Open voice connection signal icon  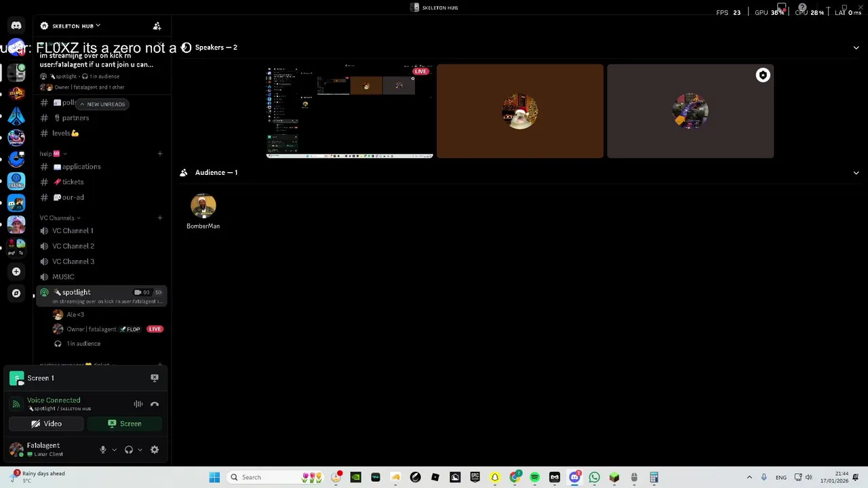16,404
